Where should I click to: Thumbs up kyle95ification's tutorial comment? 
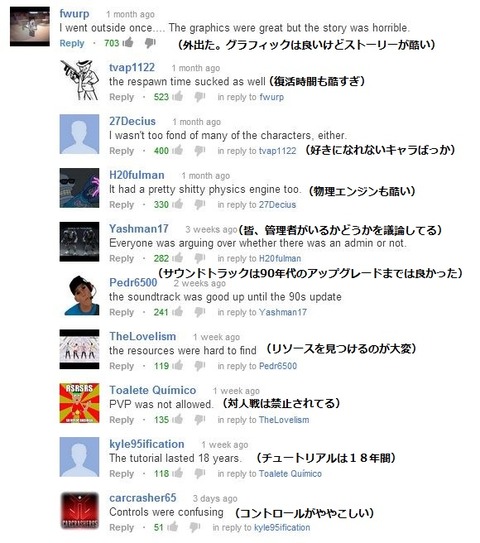(x=177, y=473)
